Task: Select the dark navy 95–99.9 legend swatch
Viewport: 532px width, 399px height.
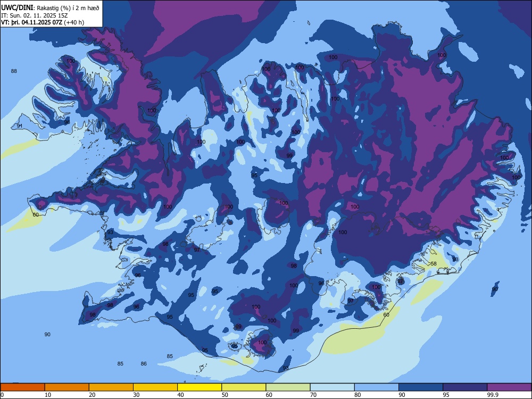Action: click(465, 387)
